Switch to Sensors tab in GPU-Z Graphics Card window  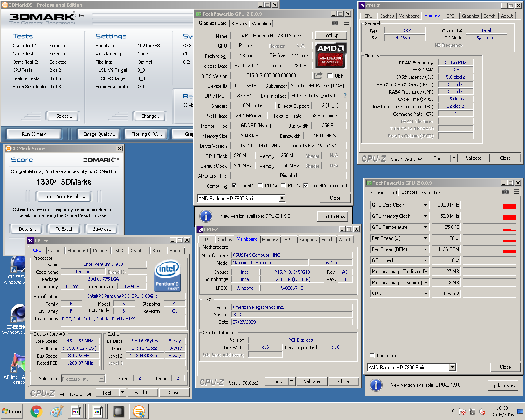point(239,24)
